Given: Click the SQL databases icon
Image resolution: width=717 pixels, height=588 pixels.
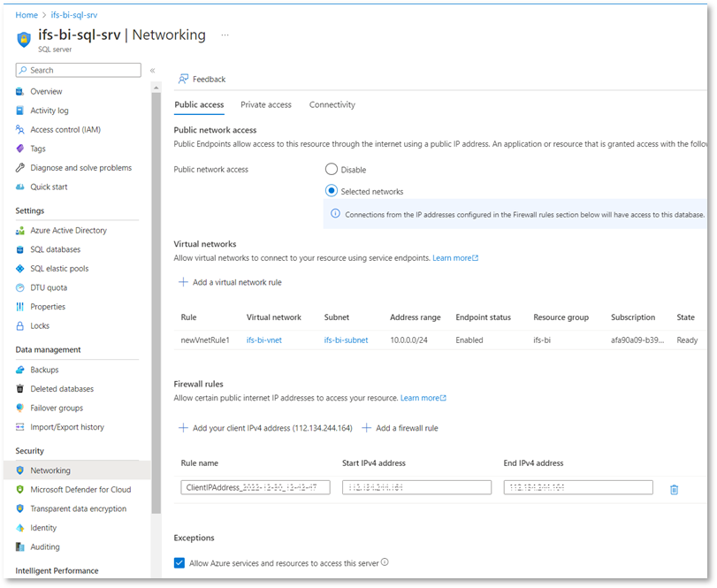Looking at the screenshot, I should 19,249.
